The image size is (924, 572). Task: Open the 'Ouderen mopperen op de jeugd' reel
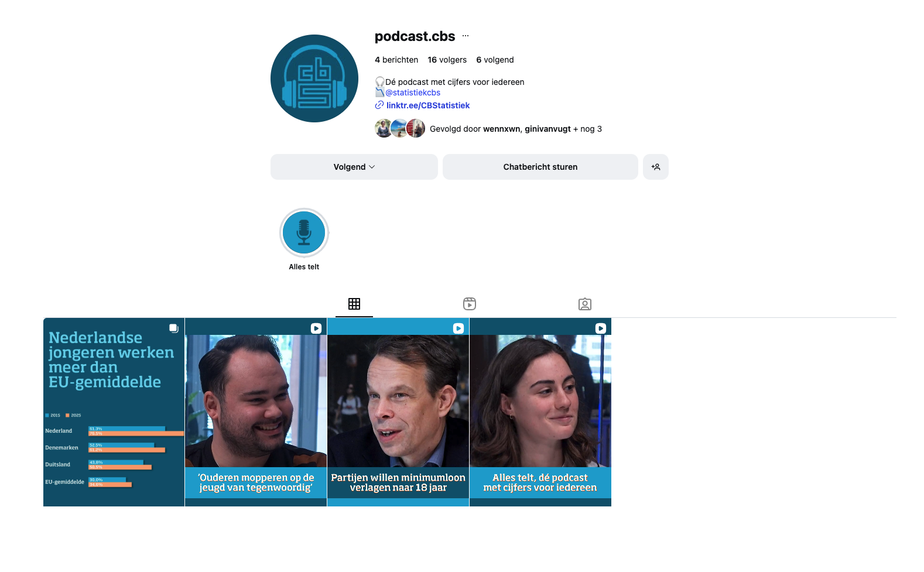click(x=256, y=412)
